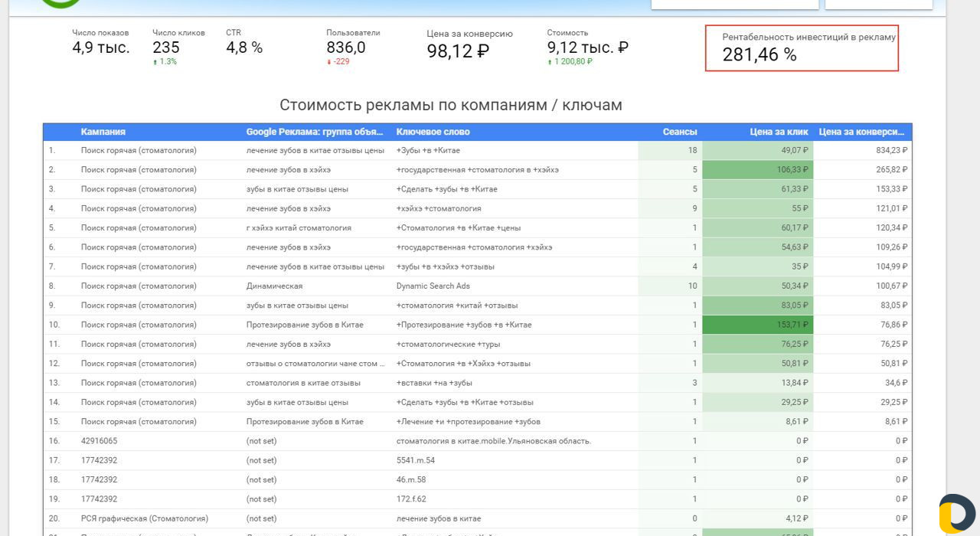The width and height of the screenshot is (980, 536).
Task: Click the +Зубы +в +Китае keyword in row 1
Action: (428, 151)
